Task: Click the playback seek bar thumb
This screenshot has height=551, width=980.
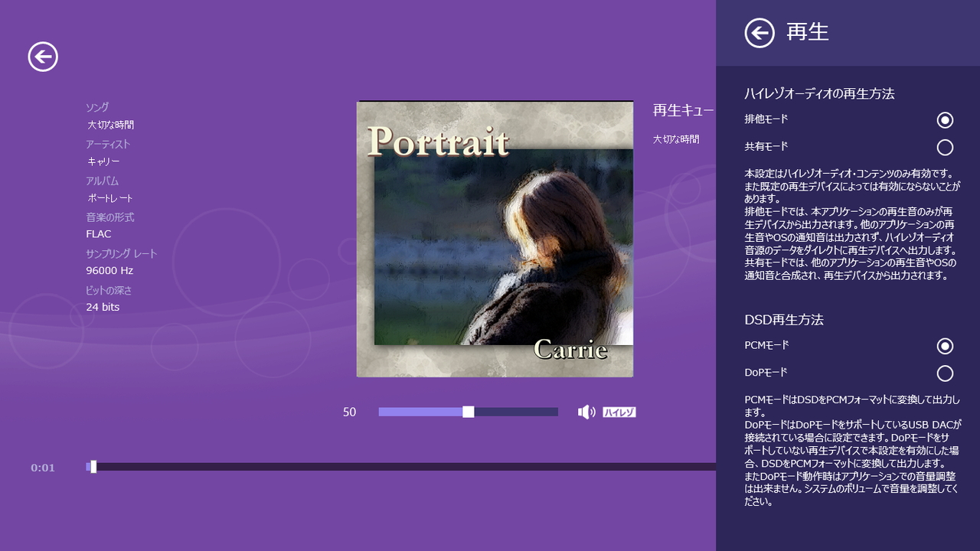Action: click(x=93, y=467)
